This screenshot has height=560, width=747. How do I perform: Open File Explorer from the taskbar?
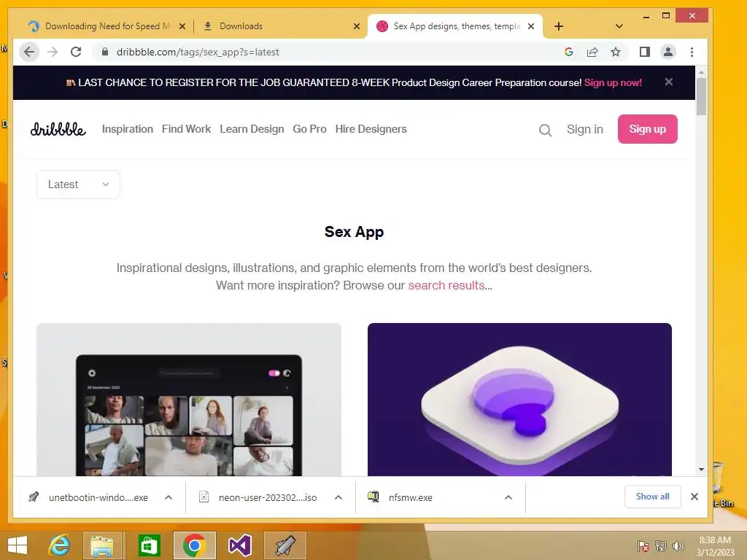102,545
